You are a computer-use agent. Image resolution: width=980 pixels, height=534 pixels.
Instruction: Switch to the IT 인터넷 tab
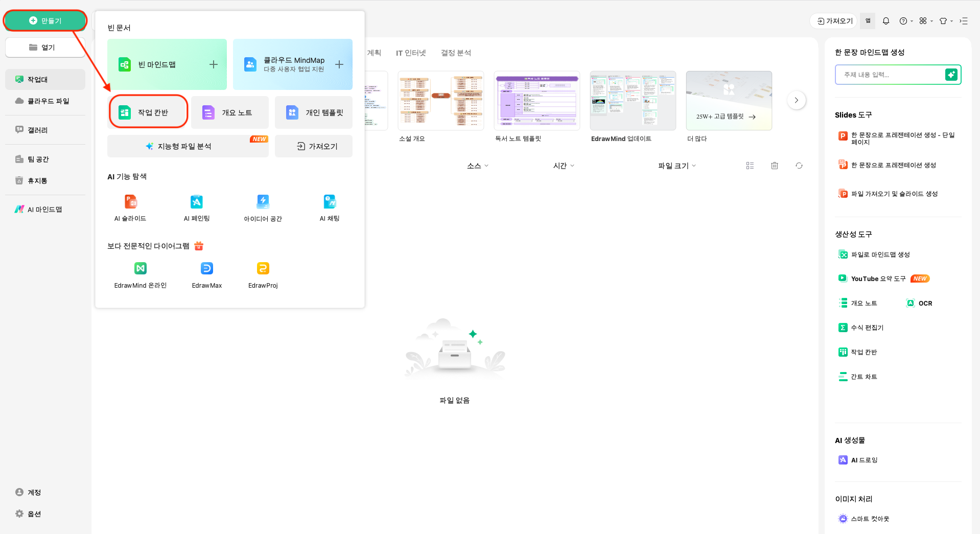coord(409,53)
